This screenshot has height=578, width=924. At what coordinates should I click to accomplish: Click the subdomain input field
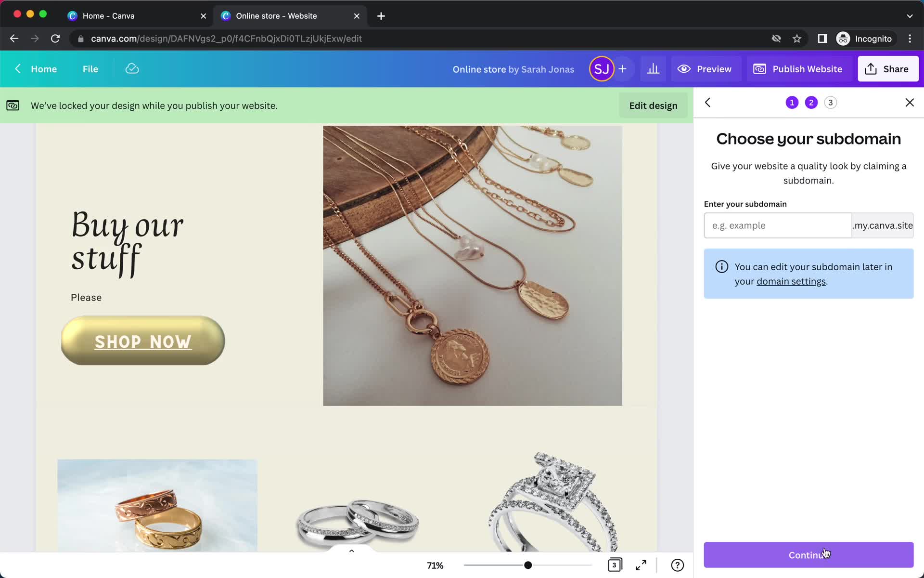tap(778, 225)
